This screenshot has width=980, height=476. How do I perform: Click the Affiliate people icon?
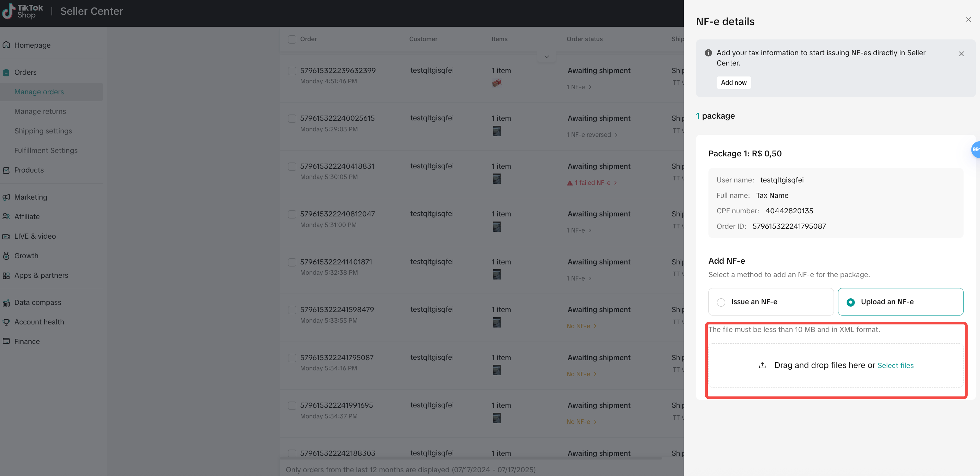6,216
